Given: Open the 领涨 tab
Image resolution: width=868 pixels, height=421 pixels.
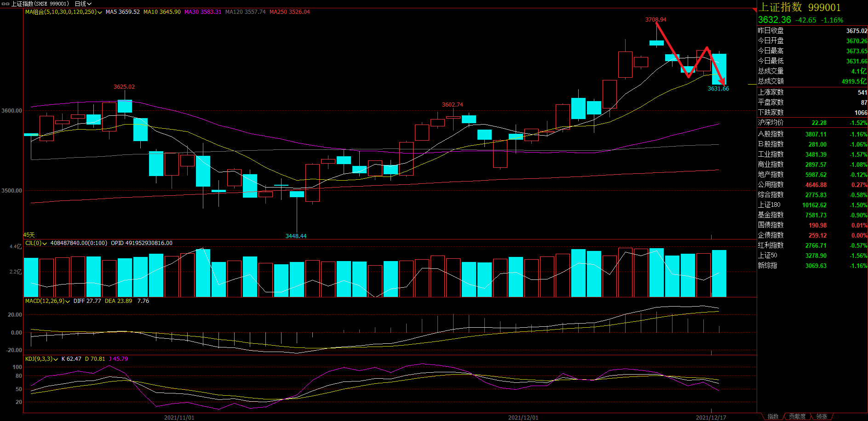Looking at the screenshot, I should click(x=822, y=416).
